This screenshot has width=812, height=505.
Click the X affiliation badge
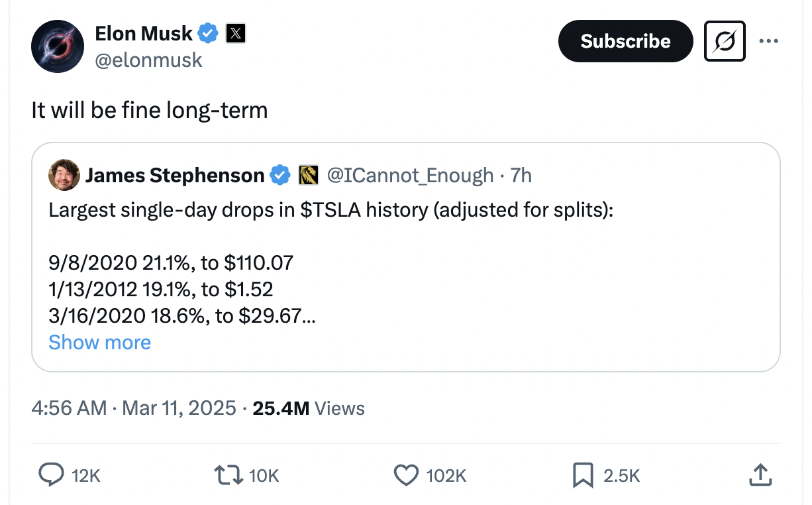point(235,32)
